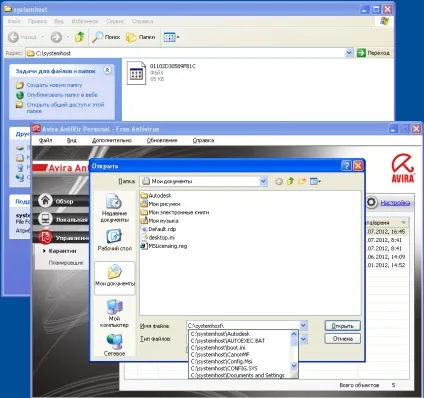
Task: Click the Back arrow in systemhost window
Action: [x=13, y=37]
